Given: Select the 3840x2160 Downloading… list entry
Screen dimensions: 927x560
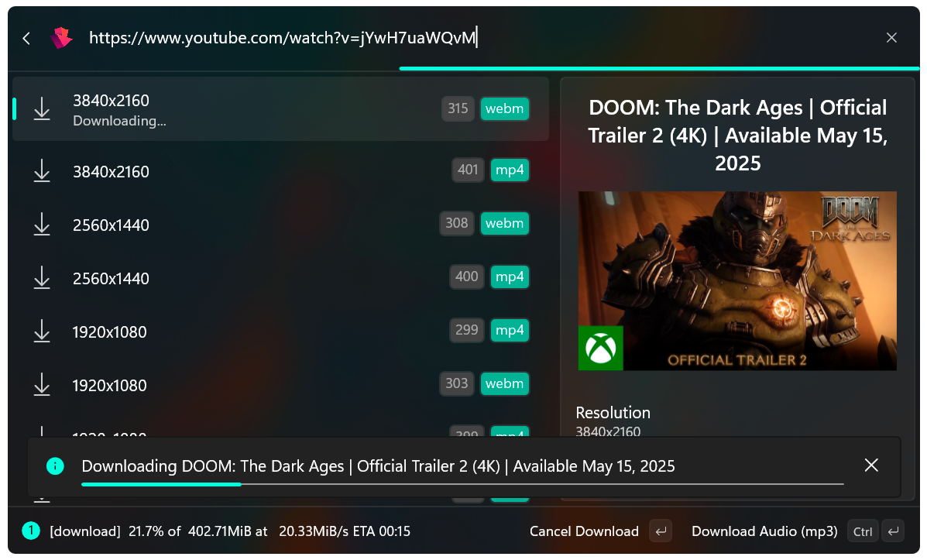Looking at the screenshot, I should (280, 108).
